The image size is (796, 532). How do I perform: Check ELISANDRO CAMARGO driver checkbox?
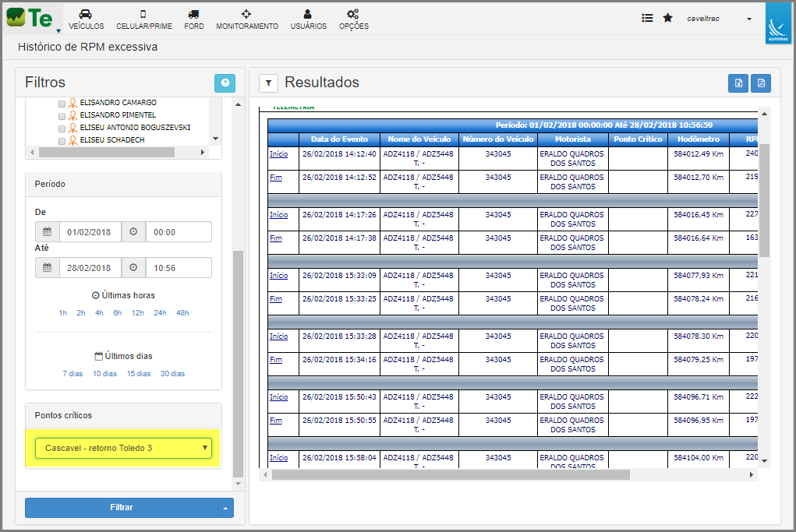click(x=62, y=104)
